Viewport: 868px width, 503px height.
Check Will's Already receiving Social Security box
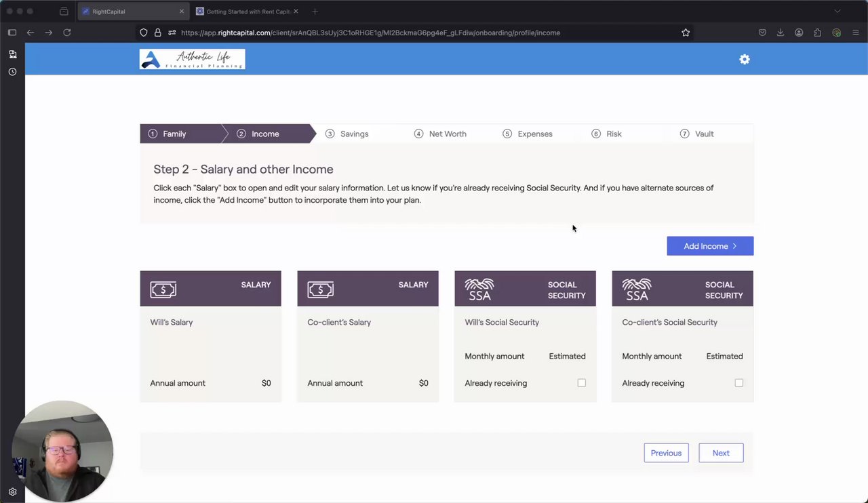point(582,383)
